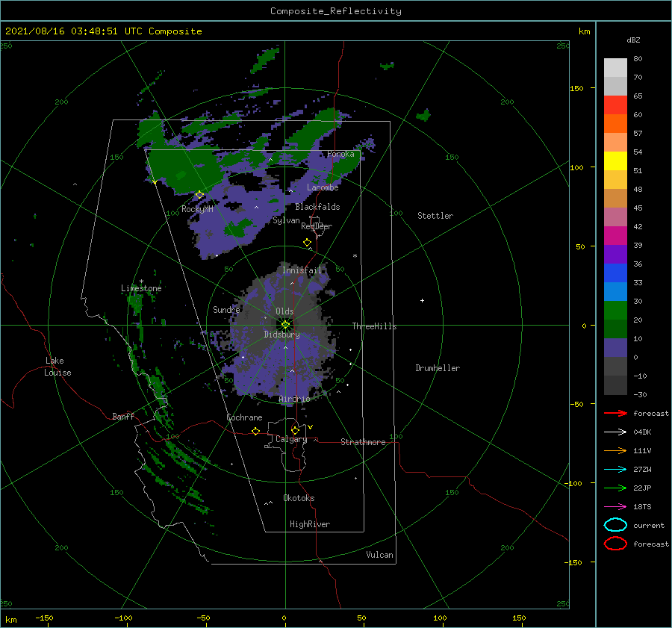
Task: Click the asterisk marker above Limestone
Action: [141, 282]
